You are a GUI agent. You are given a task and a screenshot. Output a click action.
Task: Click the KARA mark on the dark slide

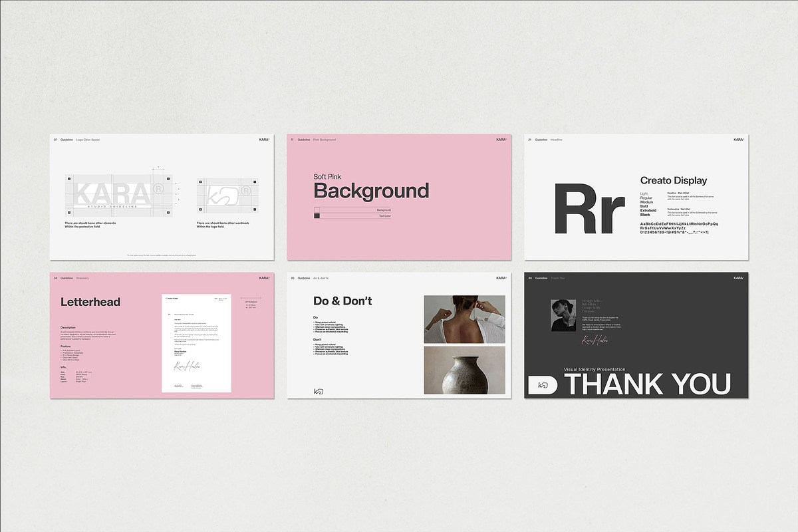[739, 278]
